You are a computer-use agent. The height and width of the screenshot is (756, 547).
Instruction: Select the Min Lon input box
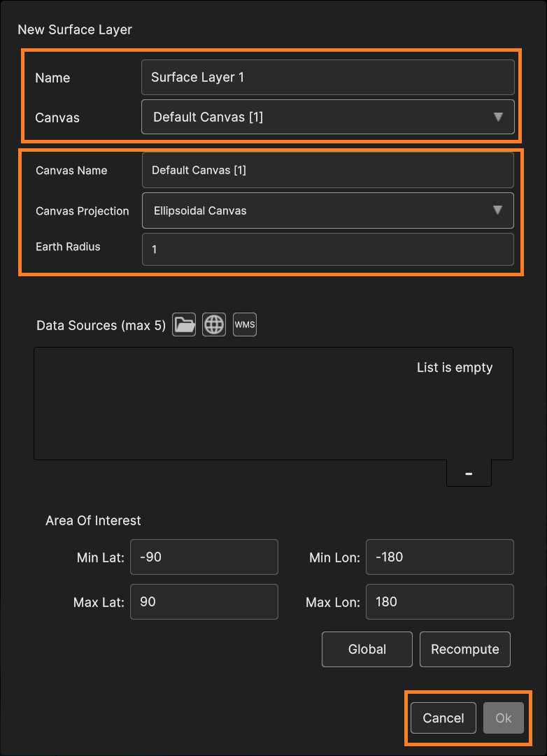[439, 557]
